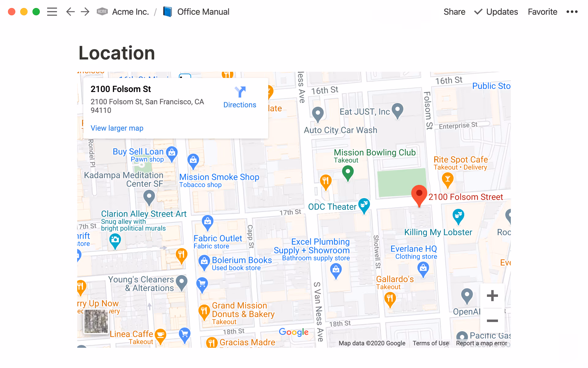Click the checkmark icon beside Updates

[477, 12]
